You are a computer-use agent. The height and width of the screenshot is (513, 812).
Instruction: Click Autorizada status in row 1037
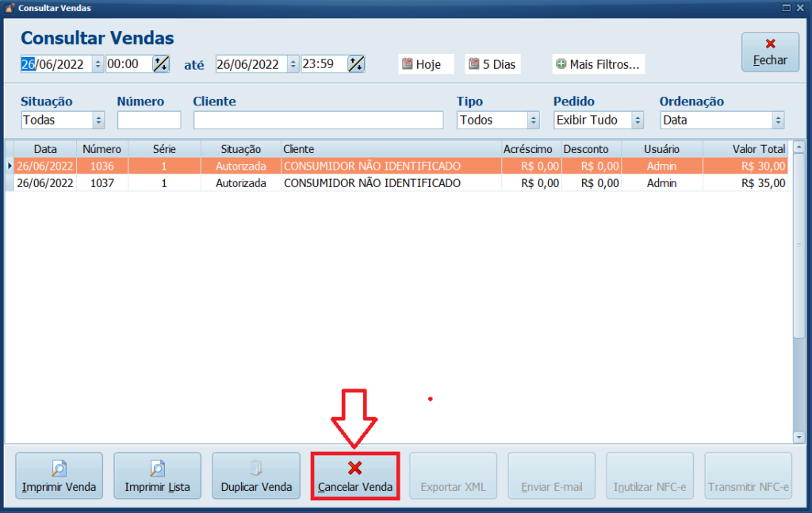[241, 183]
